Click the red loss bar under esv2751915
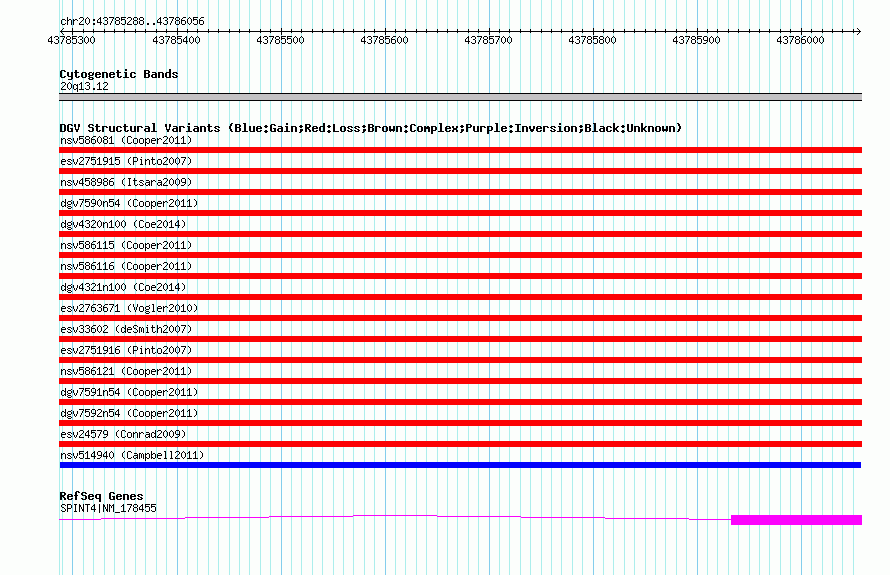This screenshot has height=575, width=890. click(460, 171)
